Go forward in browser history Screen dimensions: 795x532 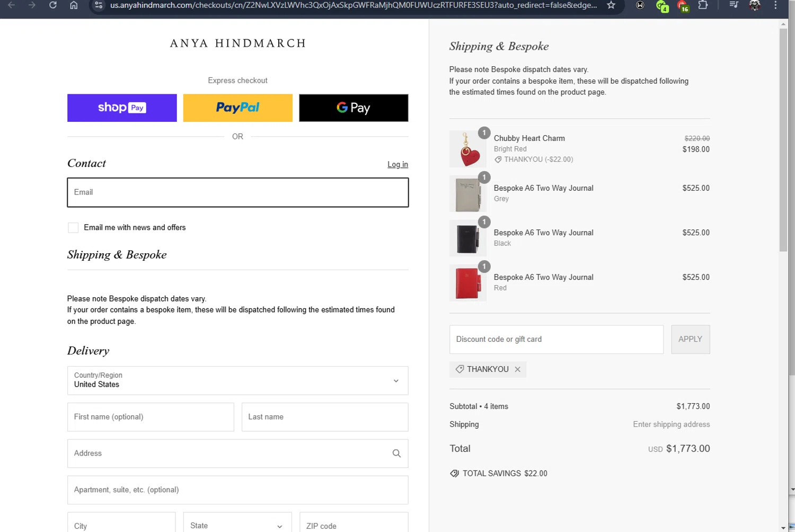(32, 5)
